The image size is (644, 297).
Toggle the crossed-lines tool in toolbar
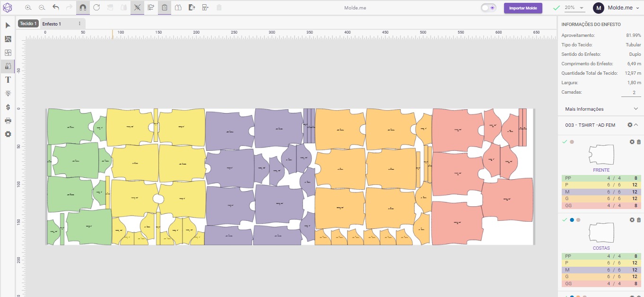click(x=137, y=8)
